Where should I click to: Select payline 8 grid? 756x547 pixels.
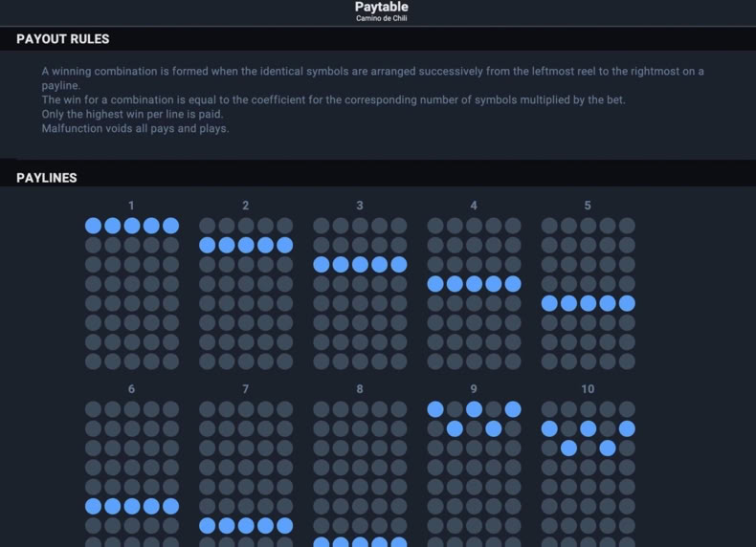(360, 473)
